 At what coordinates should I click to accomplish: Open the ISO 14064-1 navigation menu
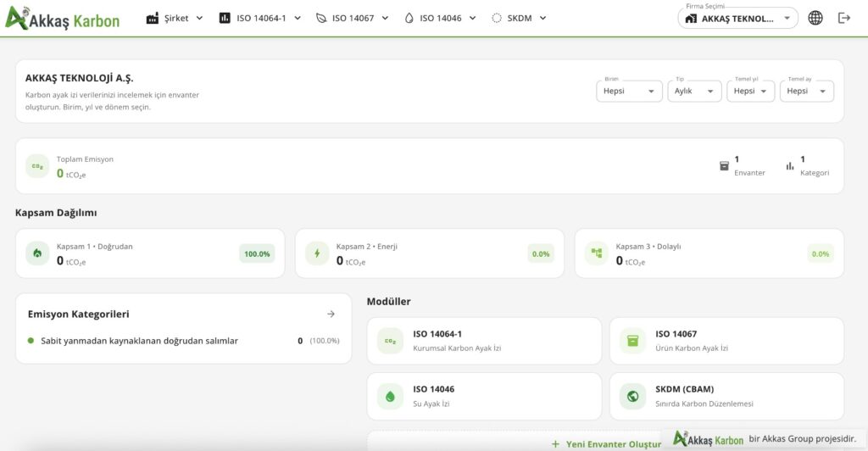click(260, 19)
